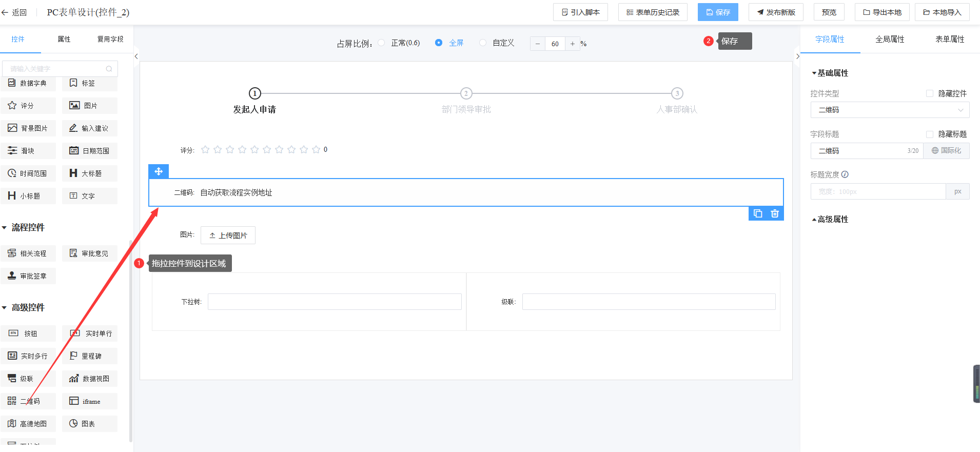Select the 按钮 control

point(28,333)
